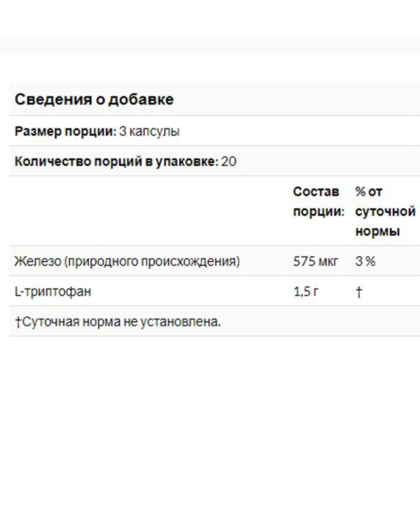
Task: Click the dagger at the footnote start
Action: [18, 322]
